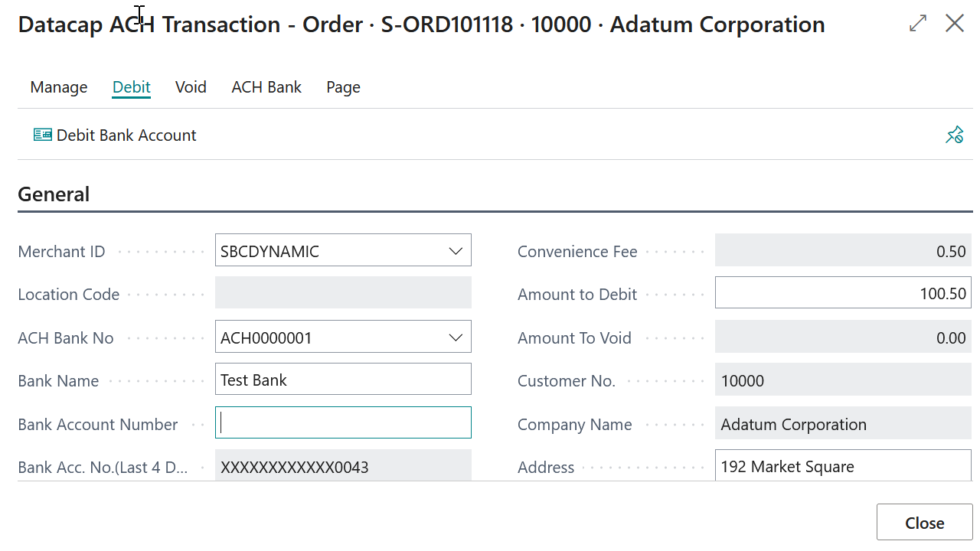Expand the dialog to full screen
This screenshot has height=551, width=980.
(917, 23)
